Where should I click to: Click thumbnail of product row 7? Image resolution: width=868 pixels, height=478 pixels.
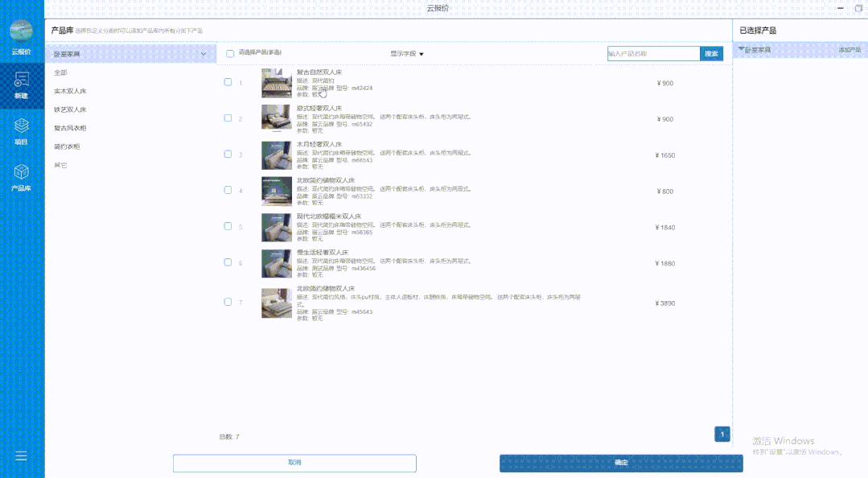coord(276,303)
